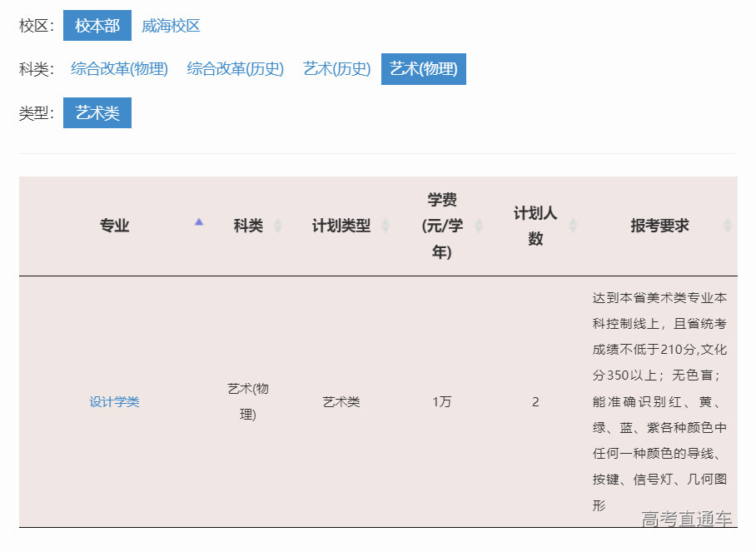Toggle the selected 校本部 campus filter
Image resolution: width=756 pixels, height=552 pixels.
click(x=96, y=26)
